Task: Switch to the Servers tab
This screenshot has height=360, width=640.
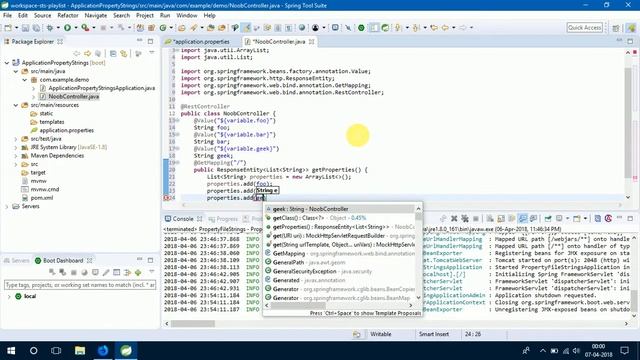Action: pyautogui.click(x=16, y=260)
